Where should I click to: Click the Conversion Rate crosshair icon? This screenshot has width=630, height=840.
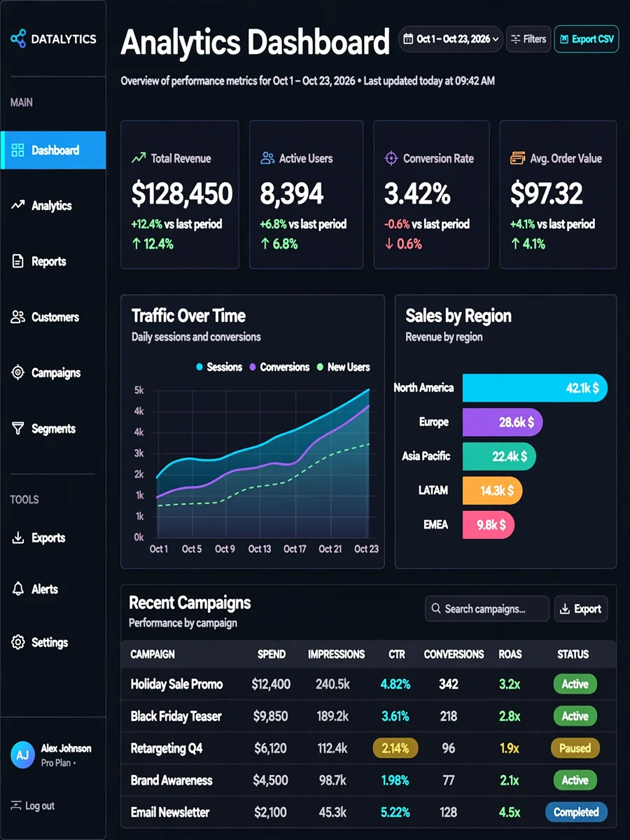pos(391,158)
